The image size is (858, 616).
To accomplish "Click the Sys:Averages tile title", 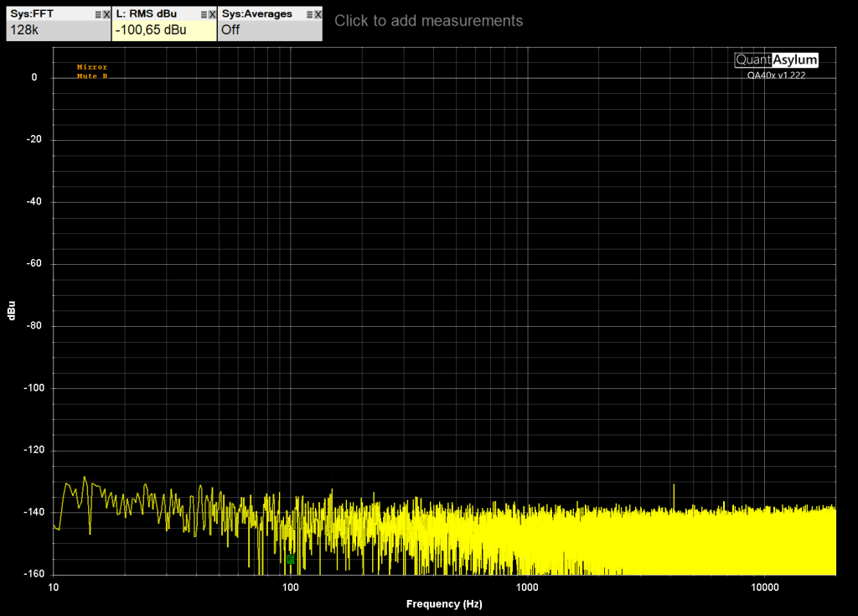I will click(256, 14).
